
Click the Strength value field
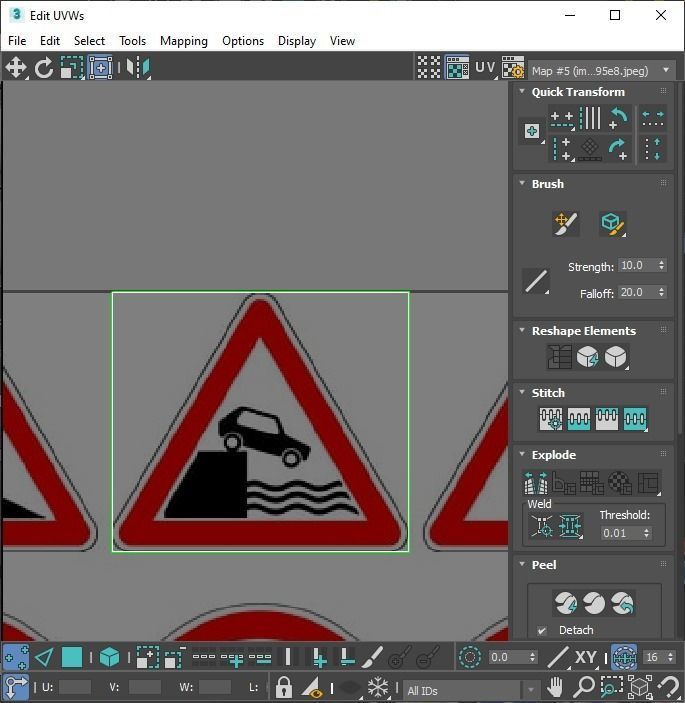coord(637,265)
